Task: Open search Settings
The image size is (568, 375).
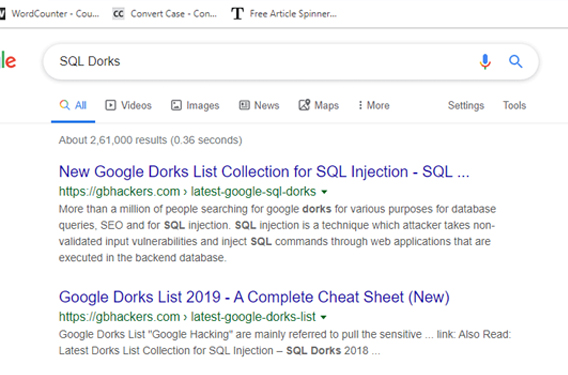Action: 466,105
